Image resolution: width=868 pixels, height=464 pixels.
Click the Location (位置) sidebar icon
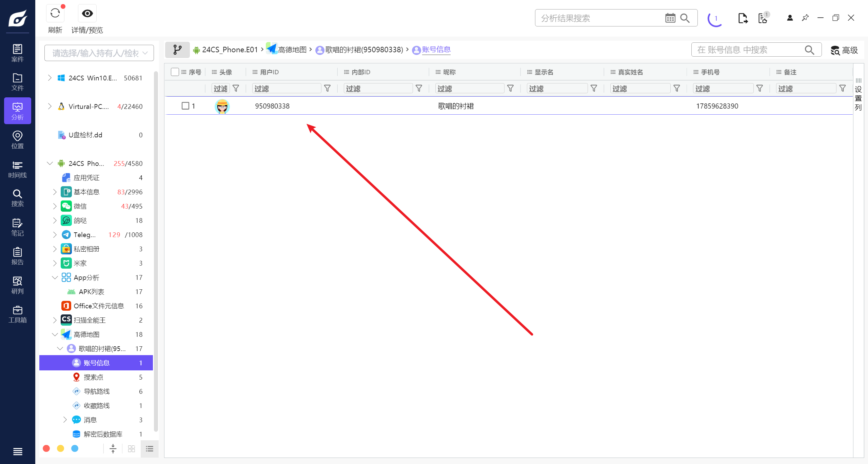(17, 140)
